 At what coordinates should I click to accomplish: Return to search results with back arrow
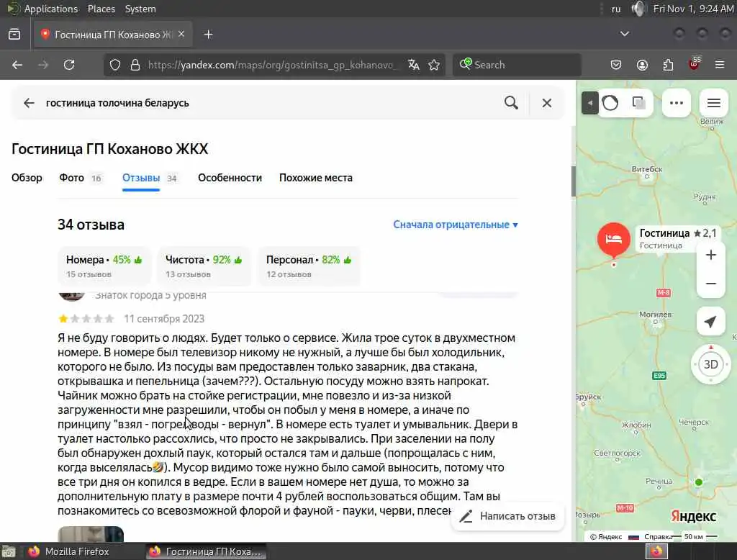click(x=29, y=103)
